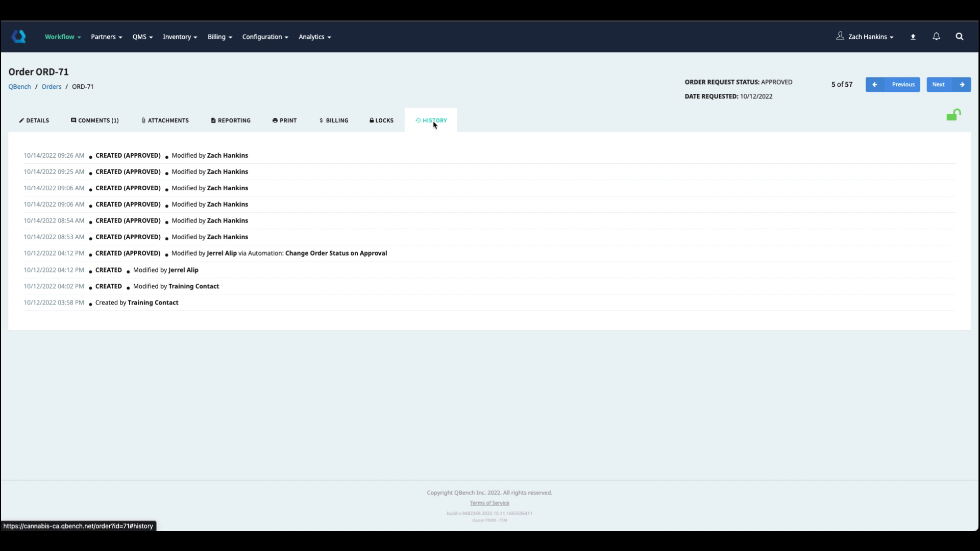Screen dimensions: 980x551
Task: Click the QBench logo icon
Action: (x=19, y=36)
